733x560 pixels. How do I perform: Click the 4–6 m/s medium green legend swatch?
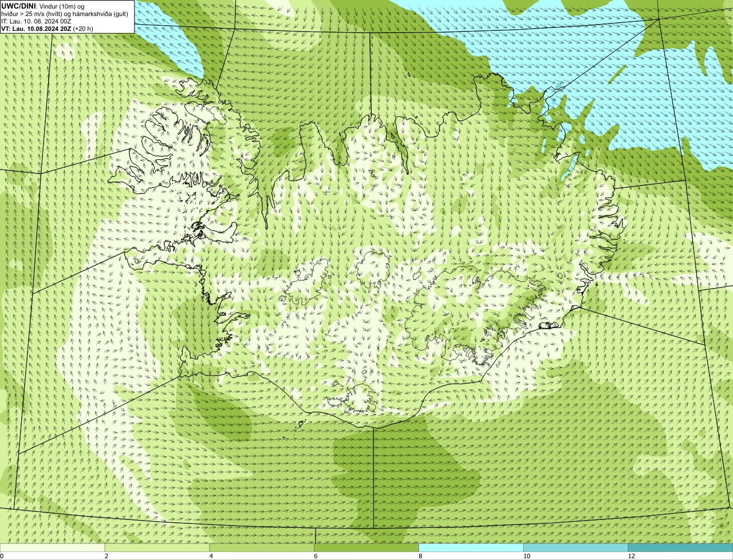(x=262, y=547)
